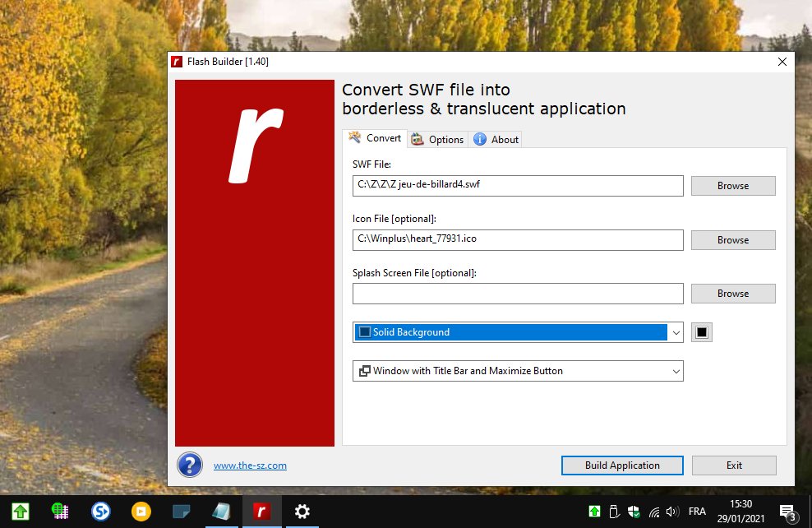Open the About tab
Screen dimensions: 812x528
tap(496, 139)
